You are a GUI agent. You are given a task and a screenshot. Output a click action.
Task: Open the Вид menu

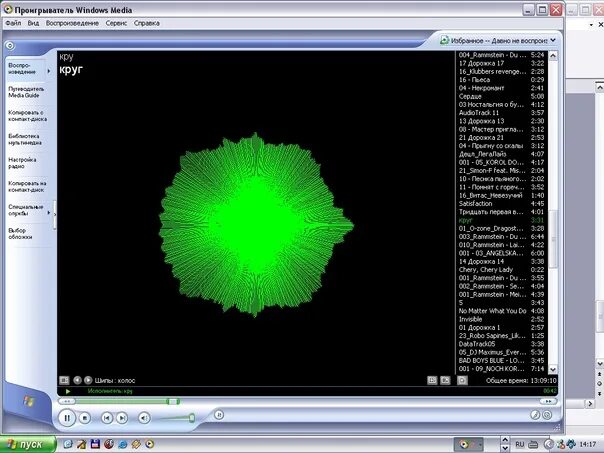(33, 23)
